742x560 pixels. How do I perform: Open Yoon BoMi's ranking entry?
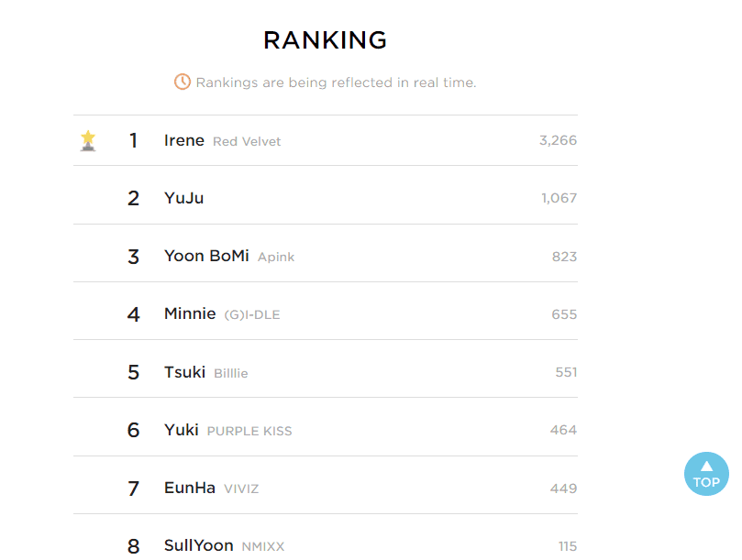coord(206,256)
